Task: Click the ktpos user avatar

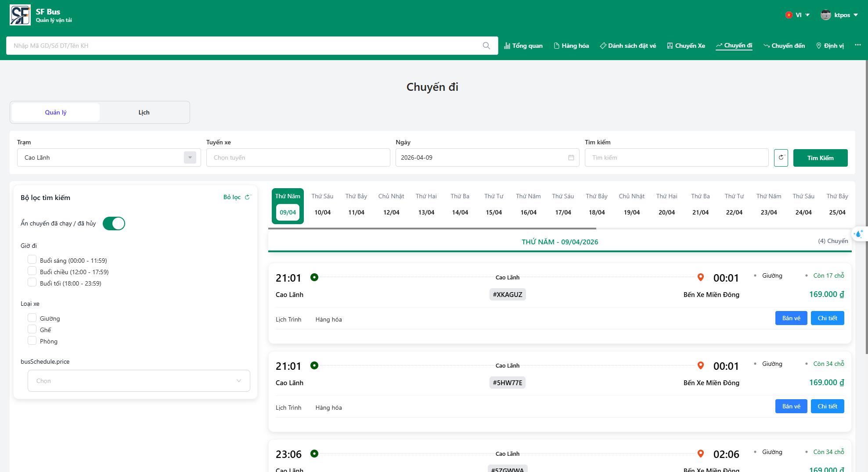Action: (x=825, y=15)
